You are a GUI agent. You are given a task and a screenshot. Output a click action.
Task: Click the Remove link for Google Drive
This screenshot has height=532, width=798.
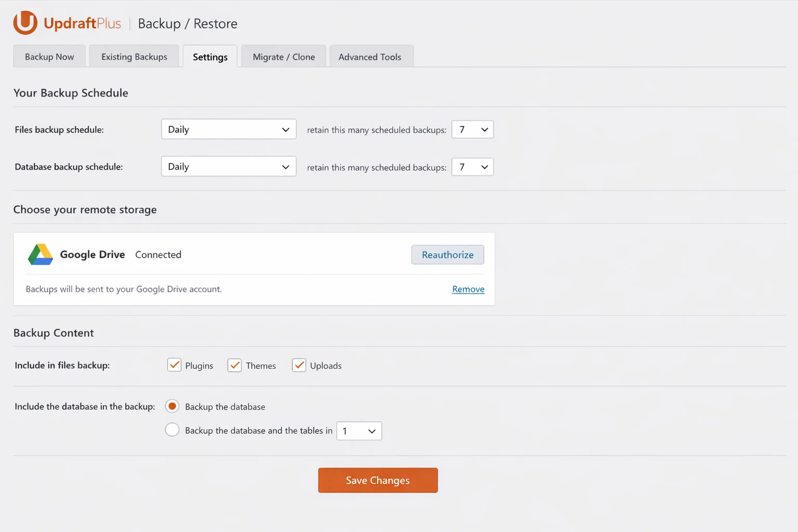(468, 289)
